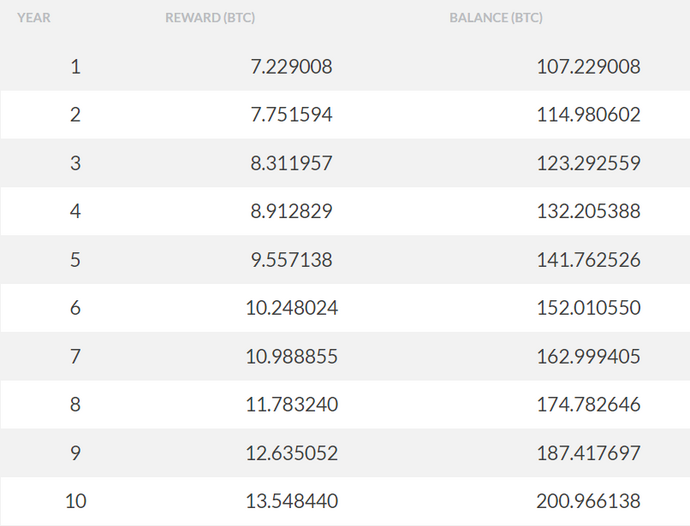Click reward value 9.557138
690x526 pixels.
coord(291,260)
